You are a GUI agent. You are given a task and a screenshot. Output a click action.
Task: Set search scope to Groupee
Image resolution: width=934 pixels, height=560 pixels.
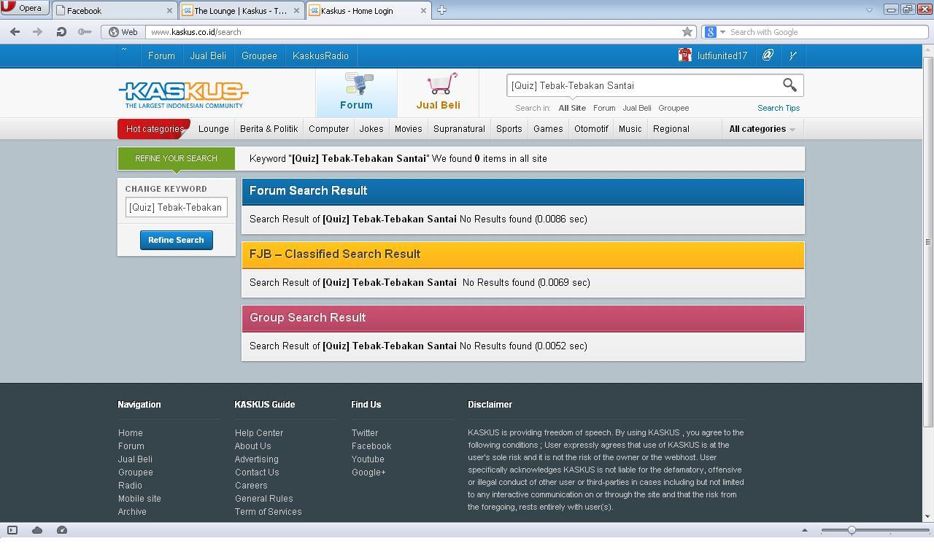(x=674, y=108)
